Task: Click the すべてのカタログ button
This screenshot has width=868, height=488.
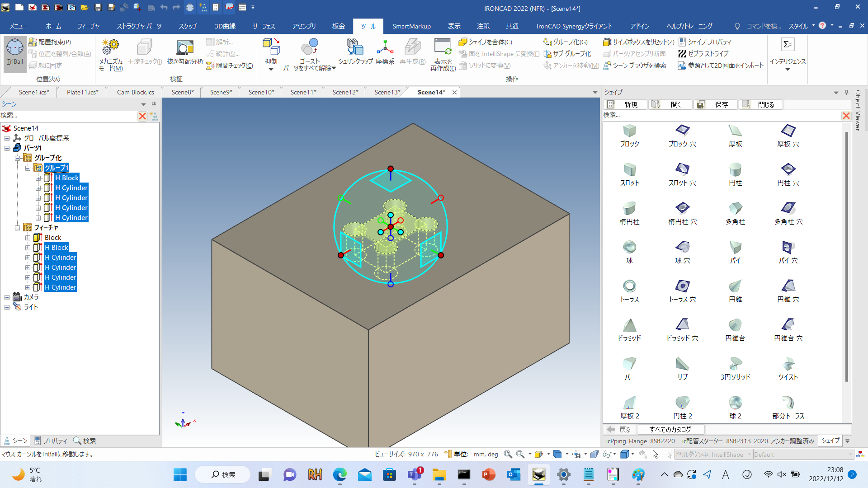Action: tap(670, 429)
